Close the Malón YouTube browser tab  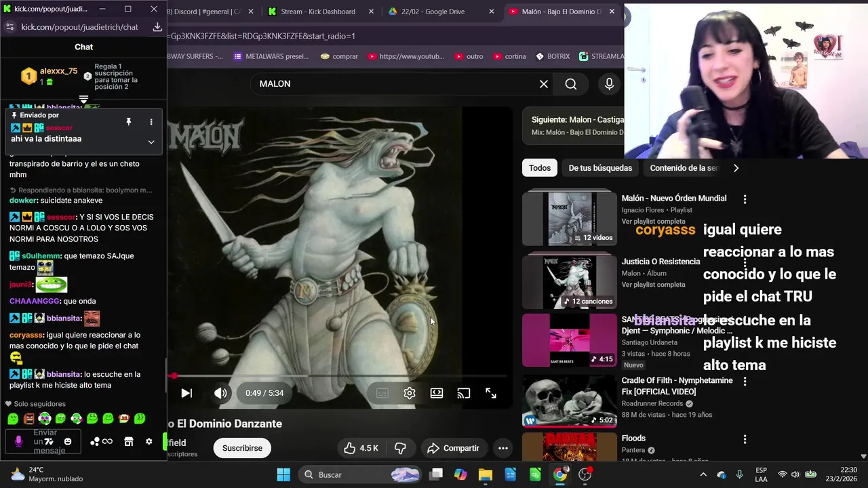(x=612, y=12)
